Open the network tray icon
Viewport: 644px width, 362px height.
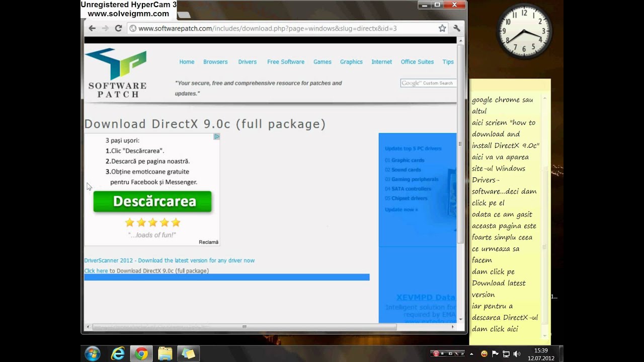click(x=506, y=354)
